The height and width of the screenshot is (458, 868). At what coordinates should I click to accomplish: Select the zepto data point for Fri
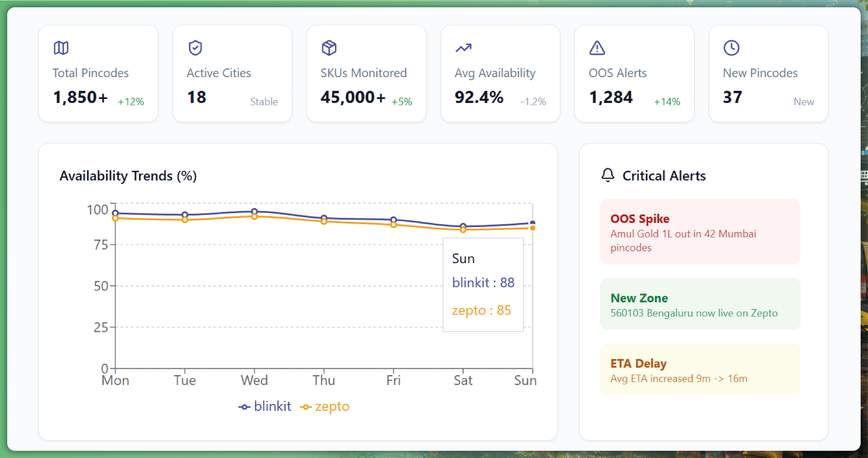pos(393,225)
